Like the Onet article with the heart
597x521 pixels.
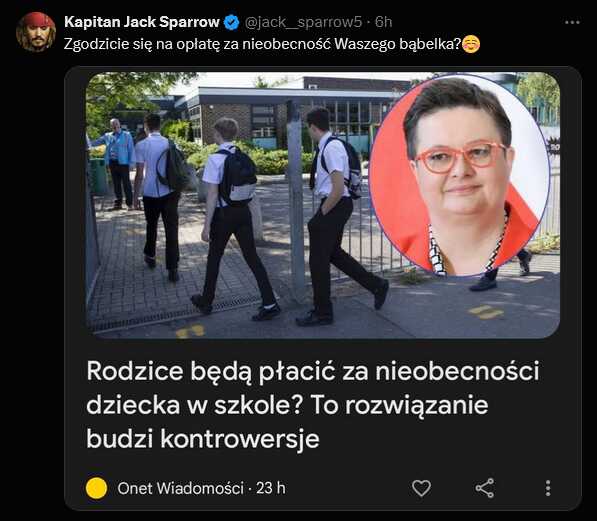coord(421,488)
